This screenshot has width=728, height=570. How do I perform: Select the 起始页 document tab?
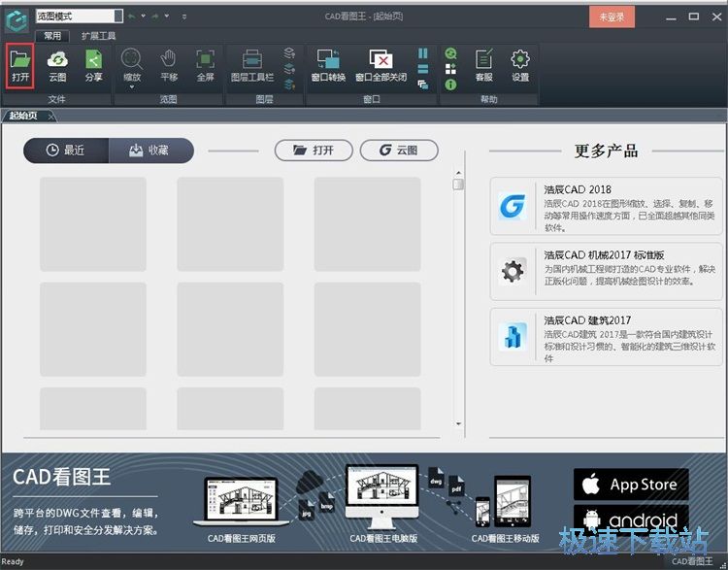pyautogui.click(x=24, y=117)
